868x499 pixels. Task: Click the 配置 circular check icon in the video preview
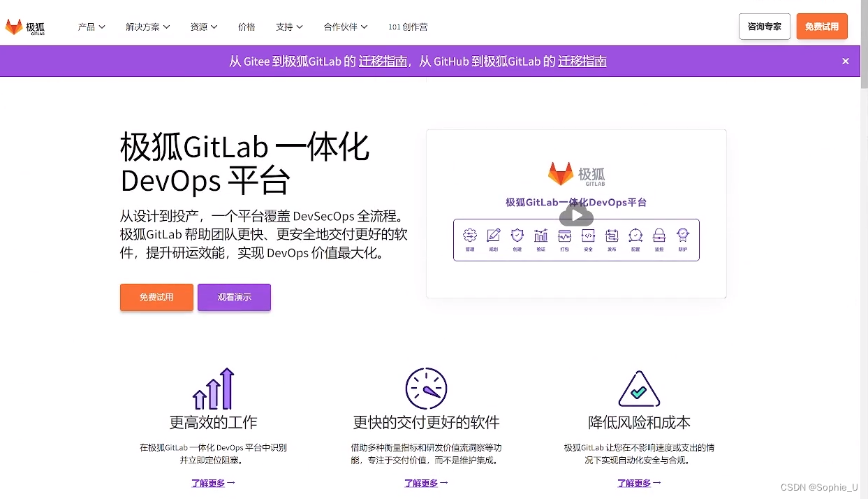pos(635,236)
